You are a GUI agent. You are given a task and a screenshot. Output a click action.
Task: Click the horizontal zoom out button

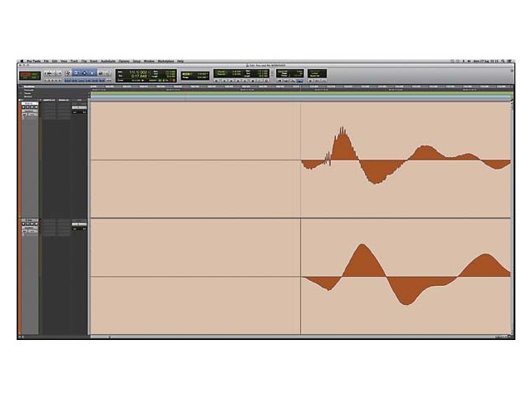pyautogui.click(x=47, y=73)
